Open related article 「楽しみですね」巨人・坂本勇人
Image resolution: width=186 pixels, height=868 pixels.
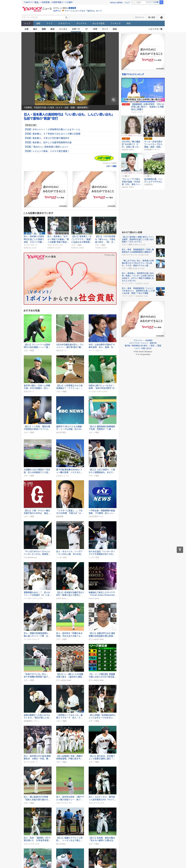[x=138, y=263]
